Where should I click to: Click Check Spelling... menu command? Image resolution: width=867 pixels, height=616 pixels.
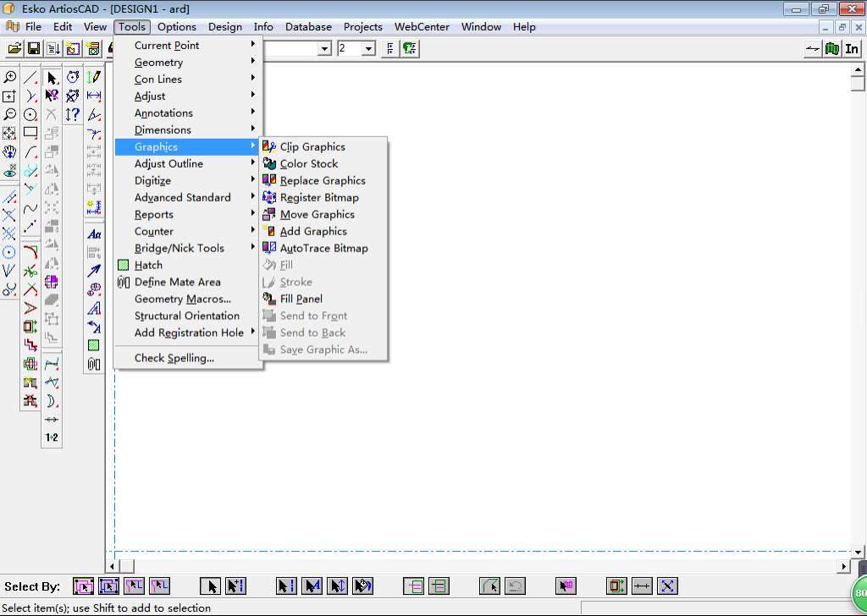[x=174, y=358]
